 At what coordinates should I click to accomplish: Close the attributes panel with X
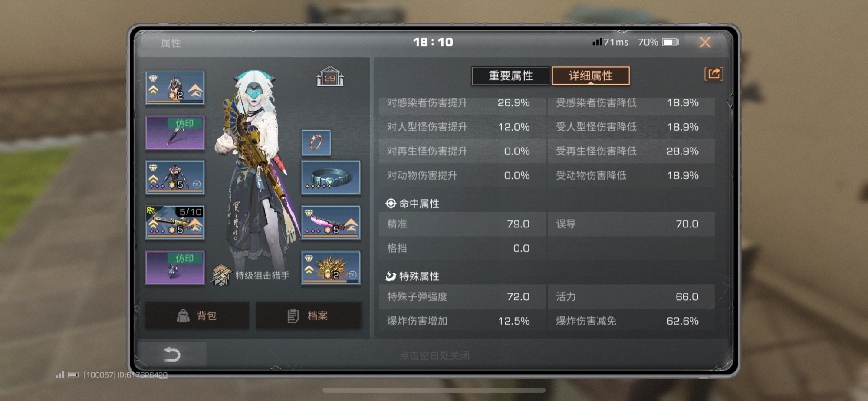point(705,42)
